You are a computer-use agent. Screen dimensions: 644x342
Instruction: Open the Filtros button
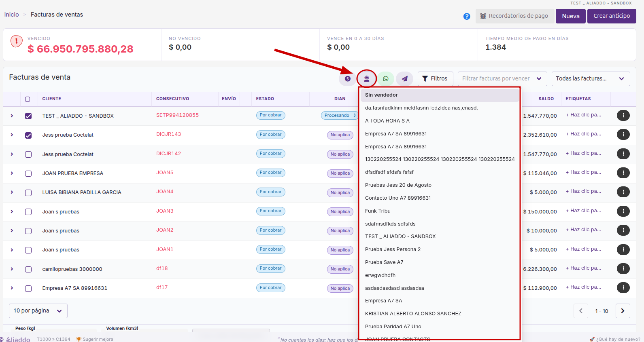(x=435, y=79)
